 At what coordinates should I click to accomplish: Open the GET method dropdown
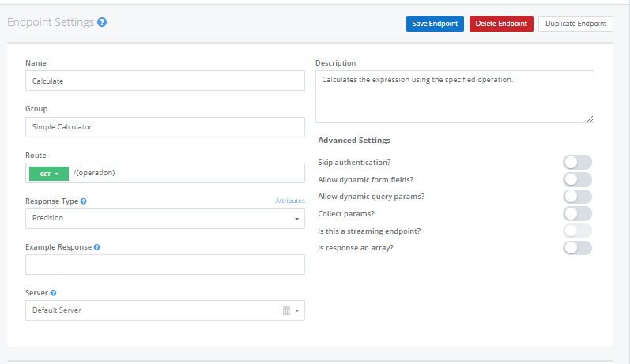tap(49, 174)
